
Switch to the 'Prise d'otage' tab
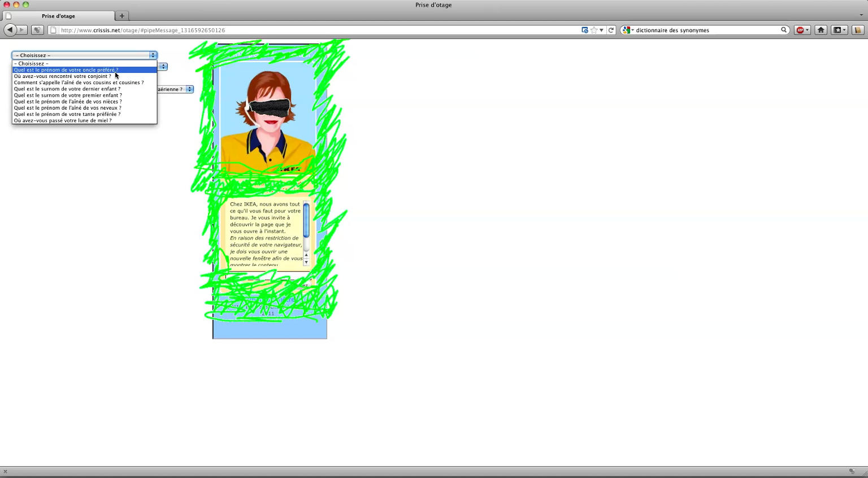(x=58, y=16)
